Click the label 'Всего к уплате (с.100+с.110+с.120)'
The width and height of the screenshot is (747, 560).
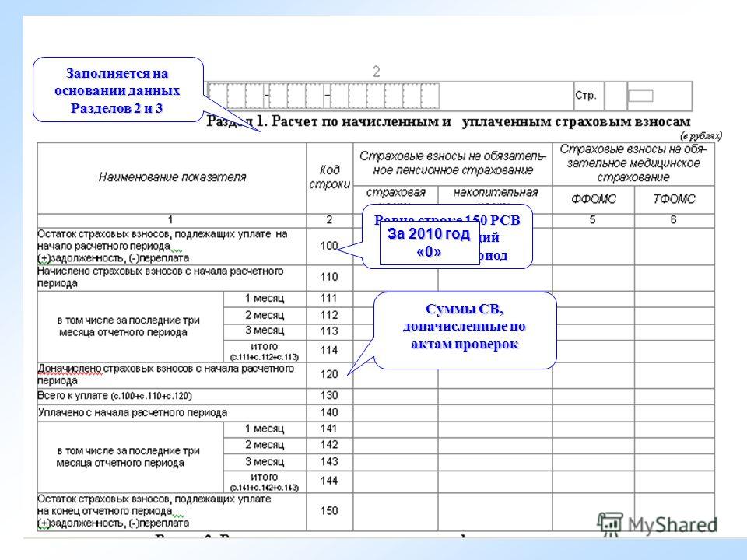[115, 396]
